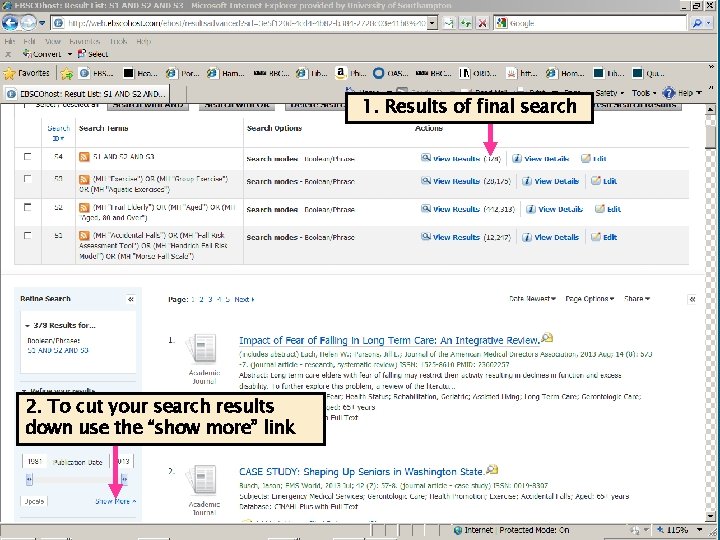Preview icon beside Impact of Fear of Falling
Viewport: 720px width, 540px height.
click(x=547, y=338)
